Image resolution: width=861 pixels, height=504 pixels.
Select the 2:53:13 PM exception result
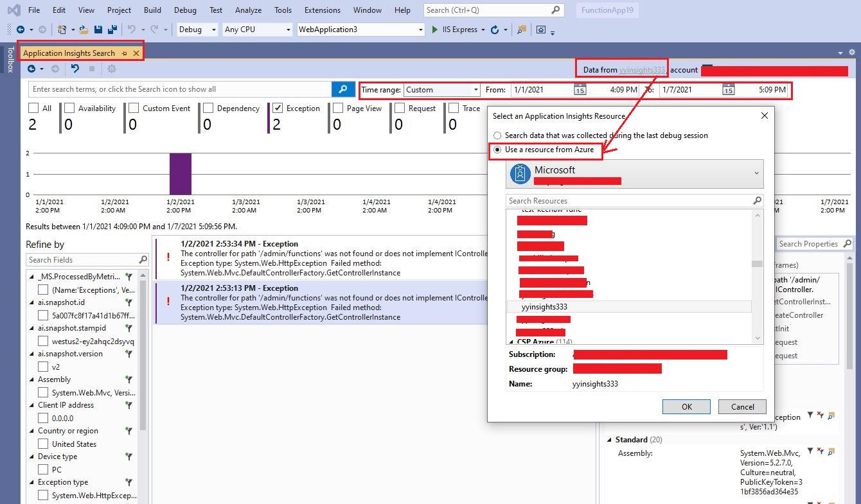pyautogui.click(x=320, y=302)
